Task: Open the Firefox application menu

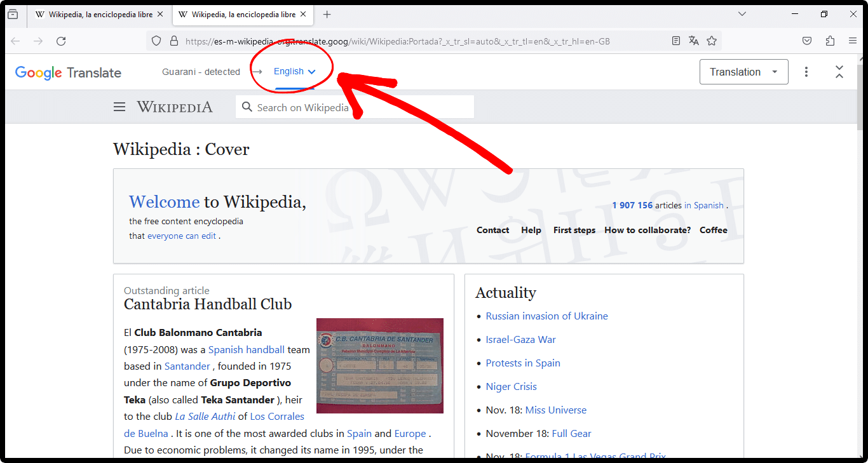Action: coord(853,41)
